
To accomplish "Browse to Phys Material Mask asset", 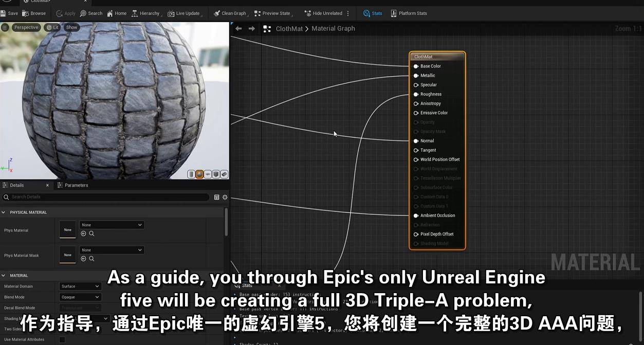I will (91, 259).
